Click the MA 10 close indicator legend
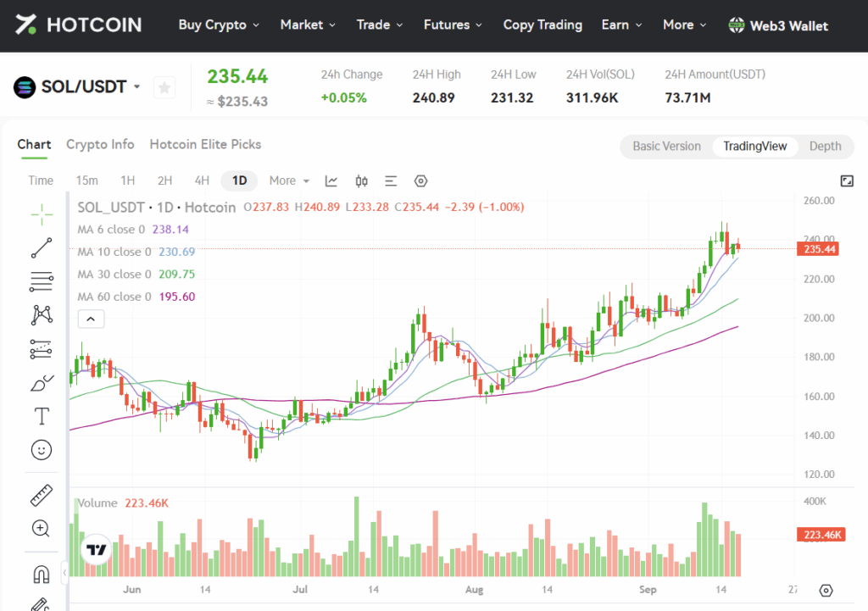 pos(136,252)
